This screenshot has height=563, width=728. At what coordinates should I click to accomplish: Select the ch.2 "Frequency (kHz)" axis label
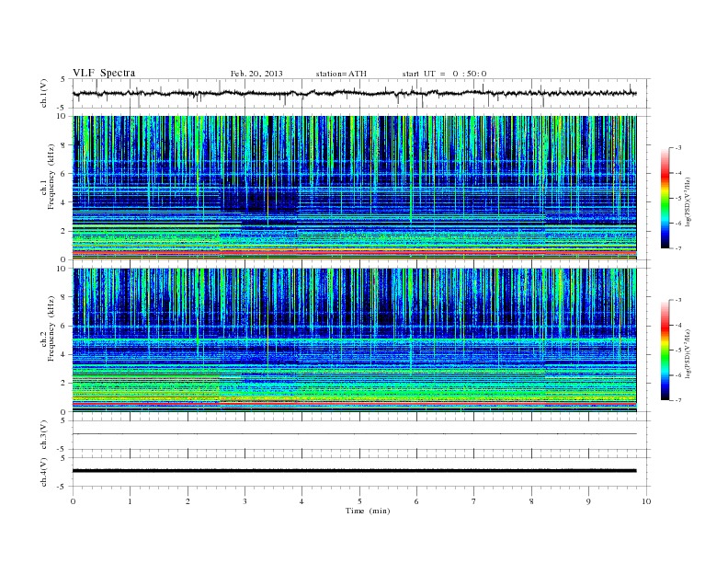click(51, 328)
